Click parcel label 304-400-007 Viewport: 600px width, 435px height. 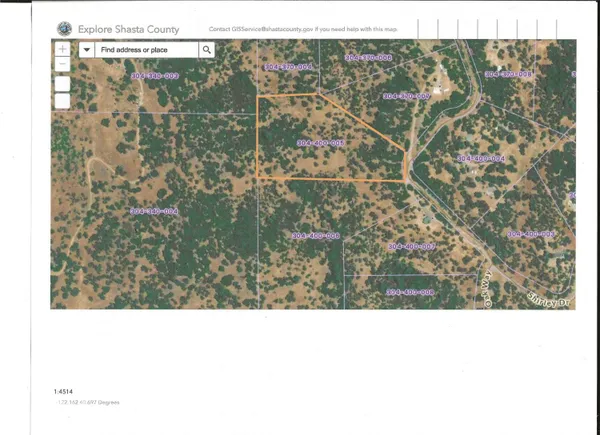[x=411, y=245]
